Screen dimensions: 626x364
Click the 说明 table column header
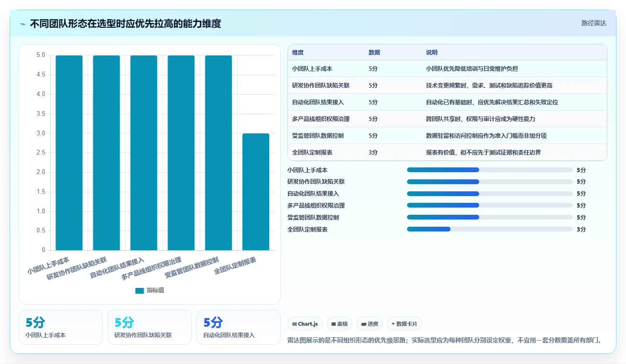(432, 53)
